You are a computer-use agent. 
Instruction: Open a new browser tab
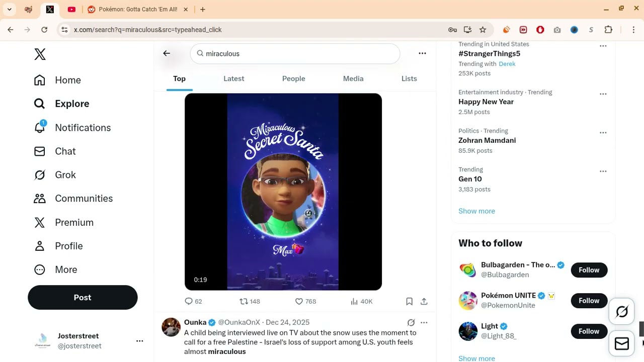[x=202, y=10]
